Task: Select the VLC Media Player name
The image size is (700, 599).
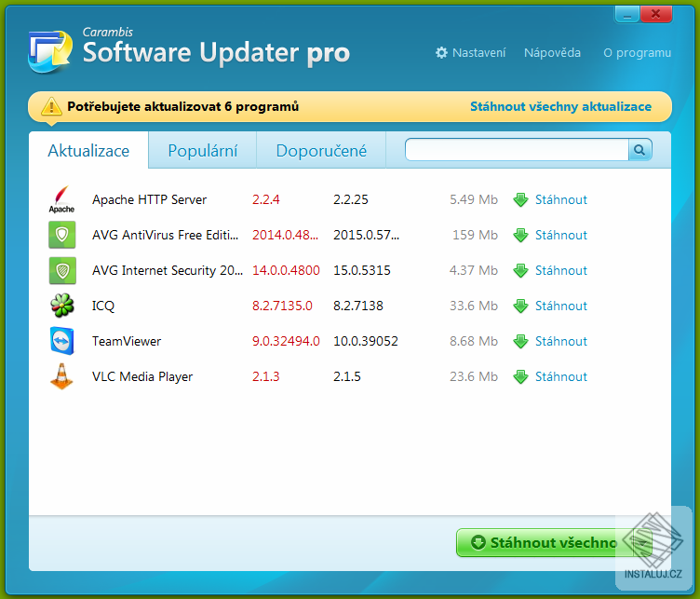Action: click(x=142, y=377)
